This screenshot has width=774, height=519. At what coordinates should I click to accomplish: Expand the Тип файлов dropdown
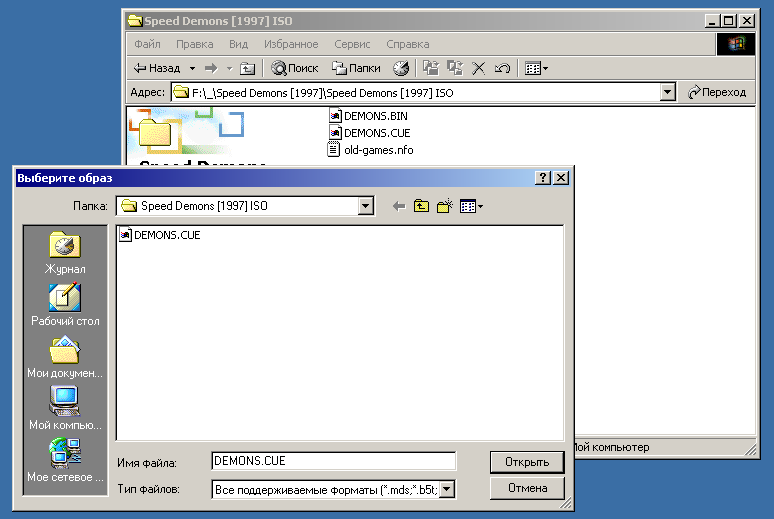[447, 489]
